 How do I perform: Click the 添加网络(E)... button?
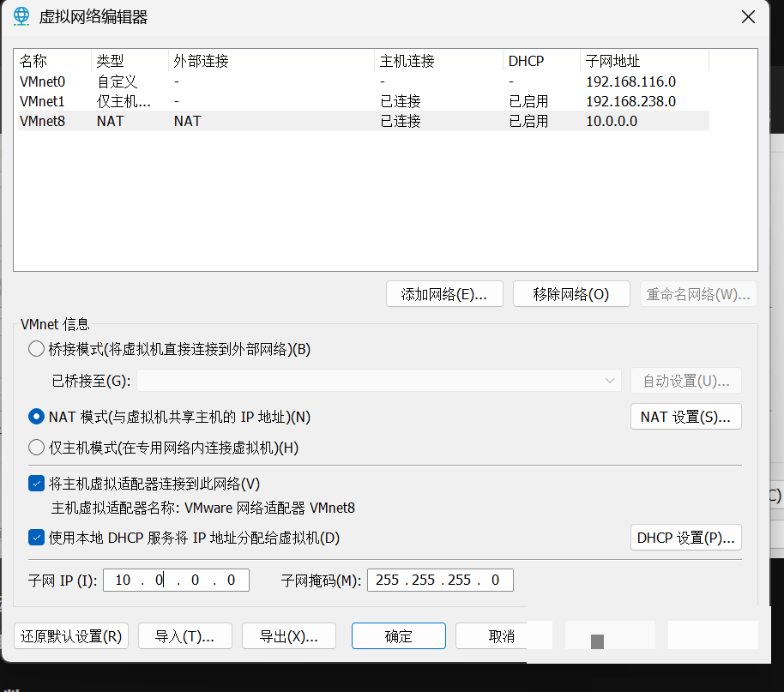point(444,294)
